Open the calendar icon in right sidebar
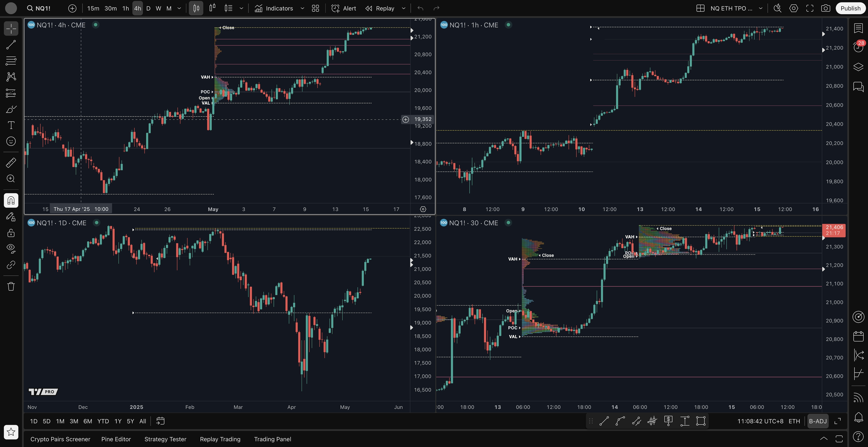This screenshot has width=868, height=447. (858, 336)
